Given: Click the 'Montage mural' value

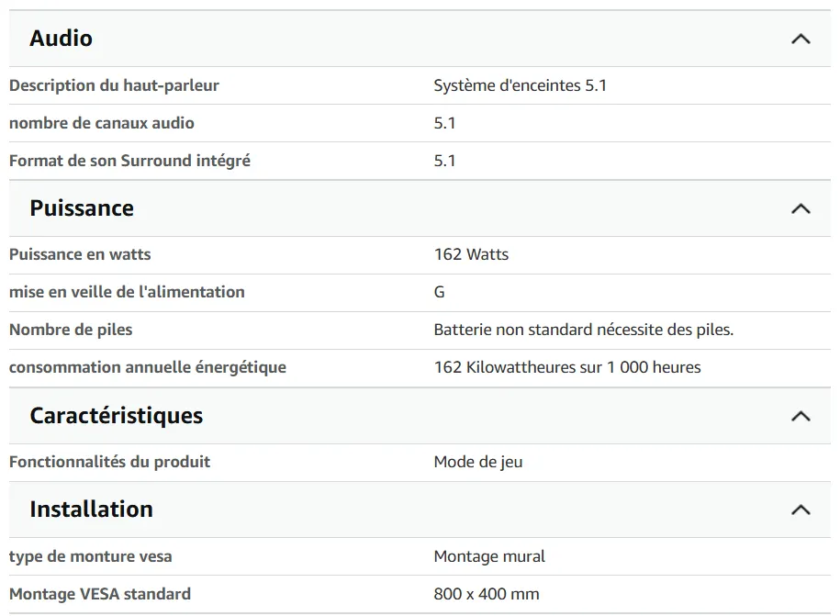Looking at the screenshot, I should click(x=489, y=556).
